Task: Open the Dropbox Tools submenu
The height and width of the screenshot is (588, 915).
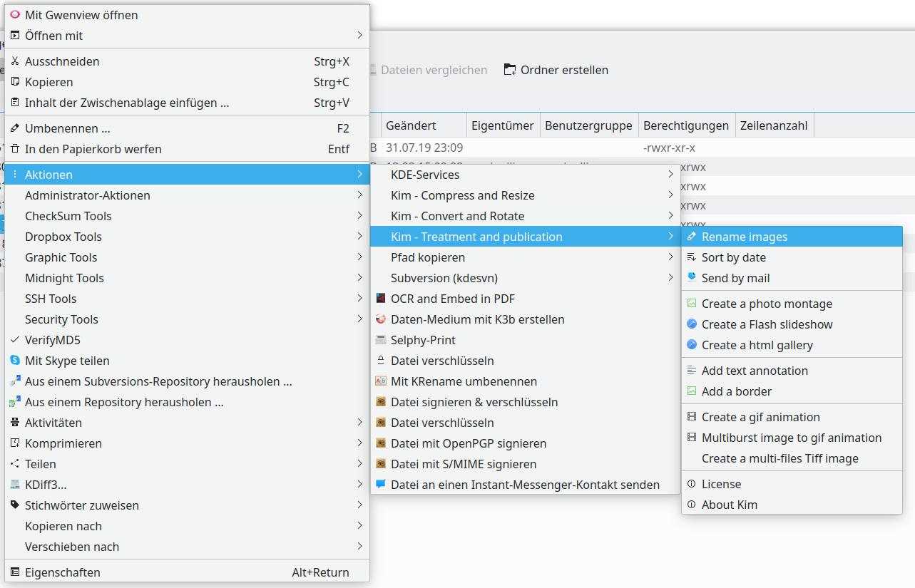Action: (x=188, y=237)
